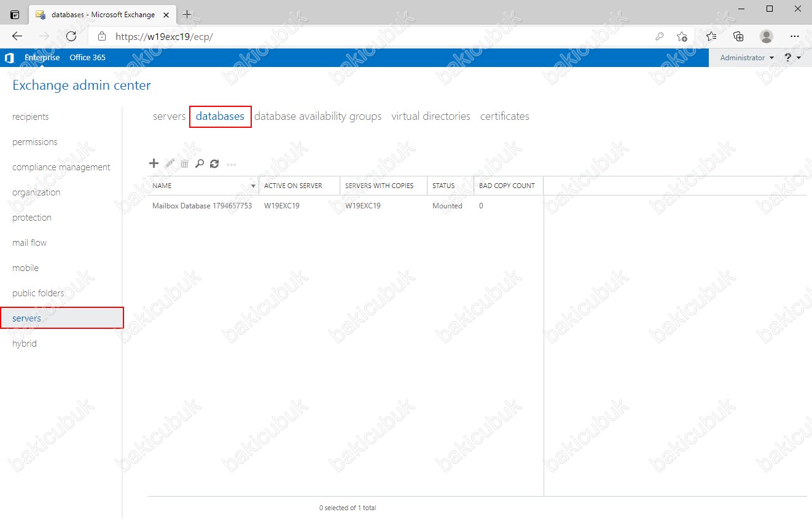Add this page to favorites

[x=682, y=36]
